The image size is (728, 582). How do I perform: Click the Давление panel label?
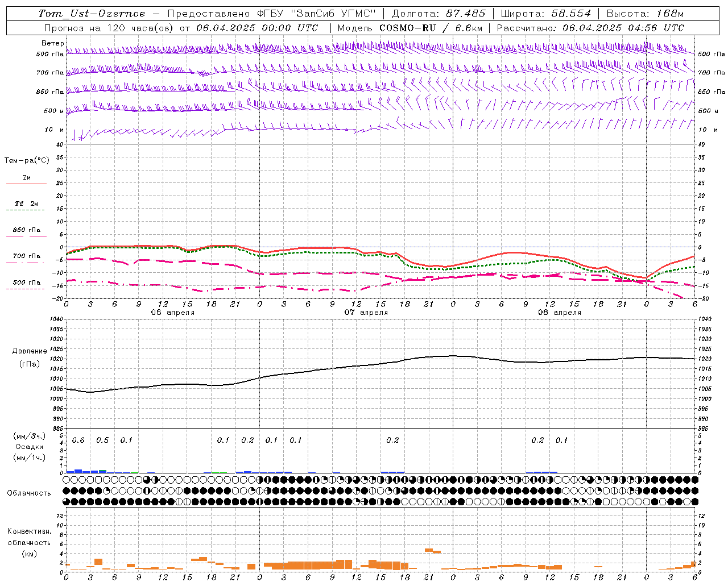tap(30, 351)
